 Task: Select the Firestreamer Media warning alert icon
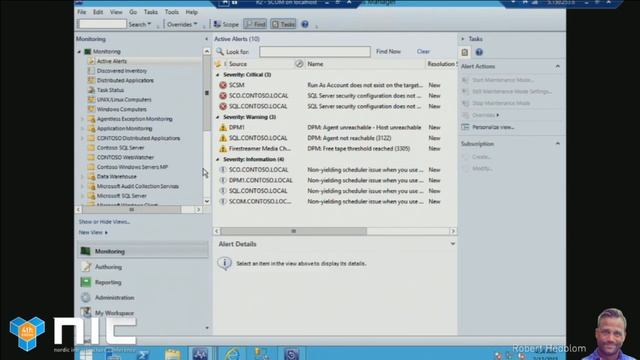[x=223, y=149]
